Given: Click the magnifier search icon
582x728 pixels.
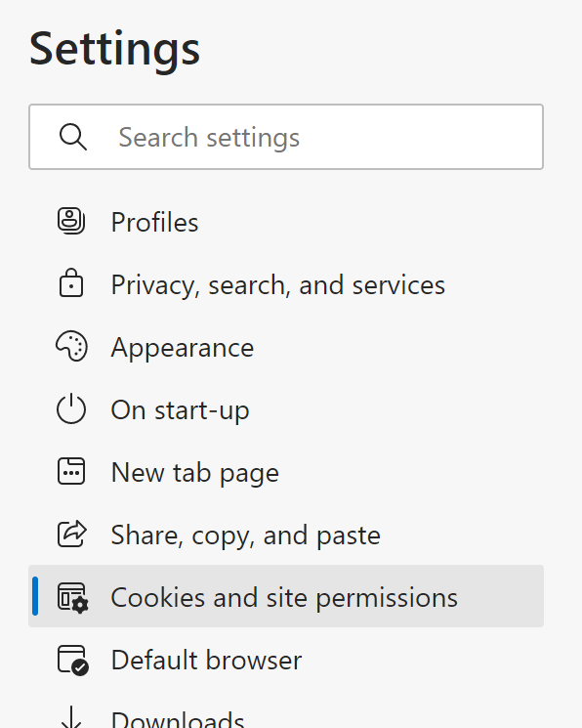Looking at the screenshot, I should click(73, 137).
